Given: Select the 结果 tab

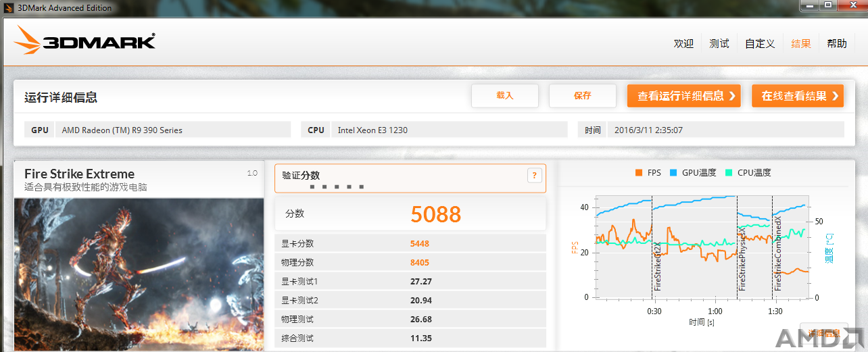Looking at the screenshot, I should click(x=801, y=43).
